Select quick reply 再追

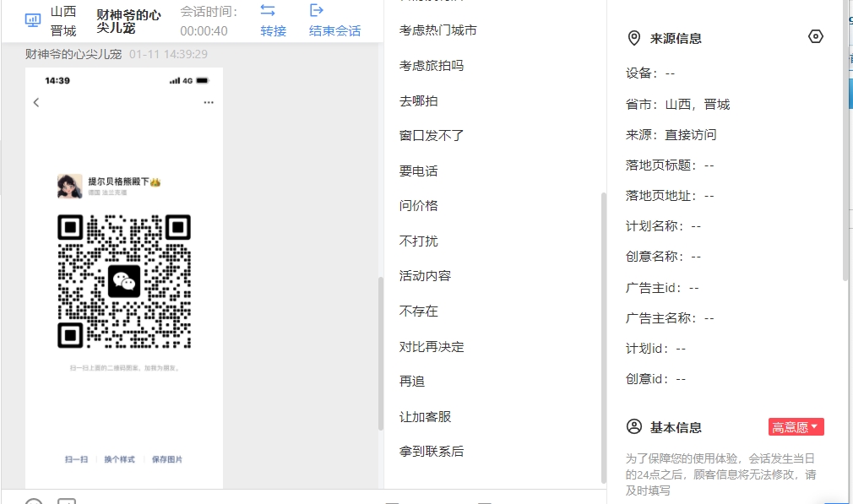[x=412, y=381]
